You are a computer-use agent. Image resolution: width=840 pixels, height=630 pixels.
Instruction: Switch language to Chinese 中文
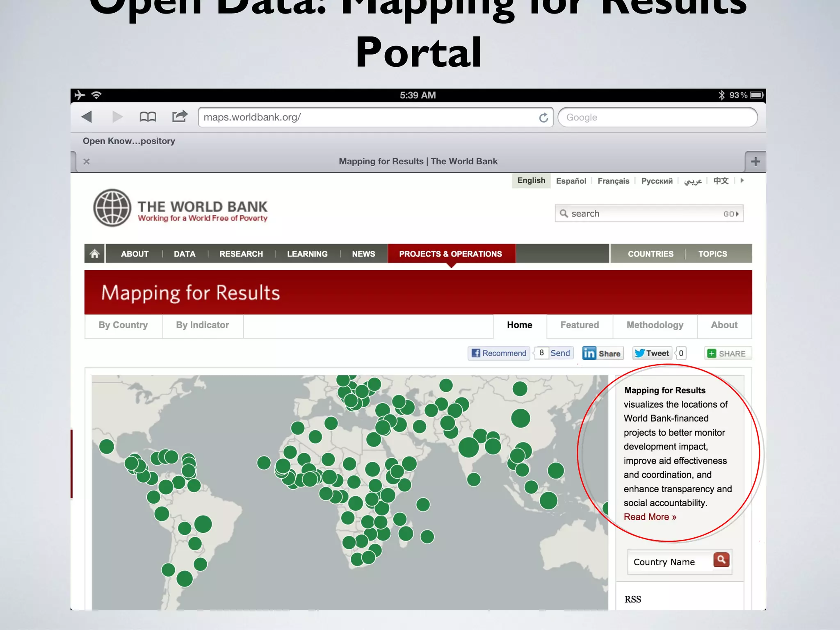click(x=721, y=181)
